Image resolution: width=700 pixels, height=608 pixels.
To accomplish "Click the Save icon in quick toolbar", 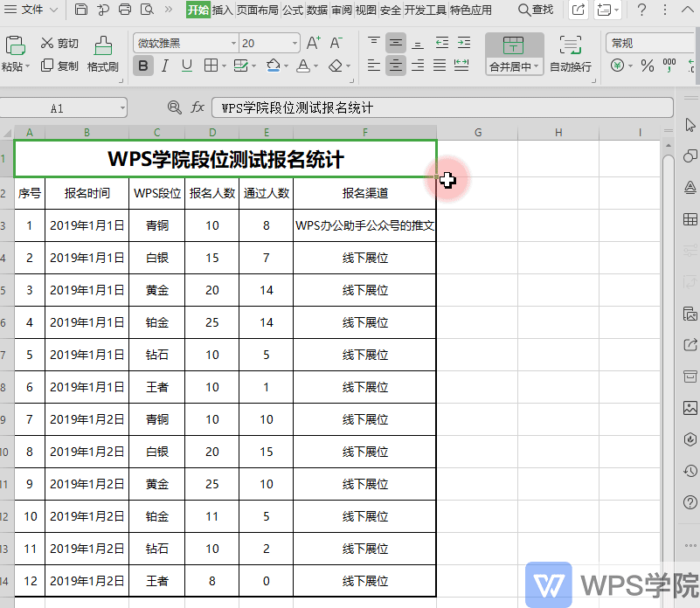I will [80, 9].
